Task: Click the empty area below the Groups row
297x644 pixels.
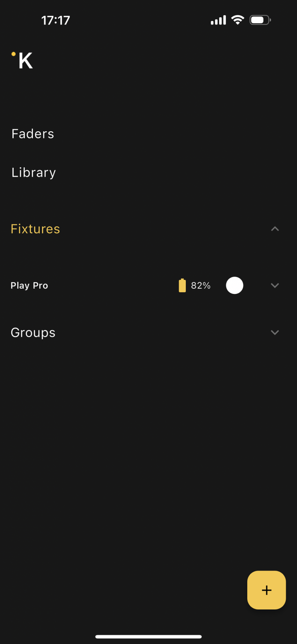Action: 148,442
